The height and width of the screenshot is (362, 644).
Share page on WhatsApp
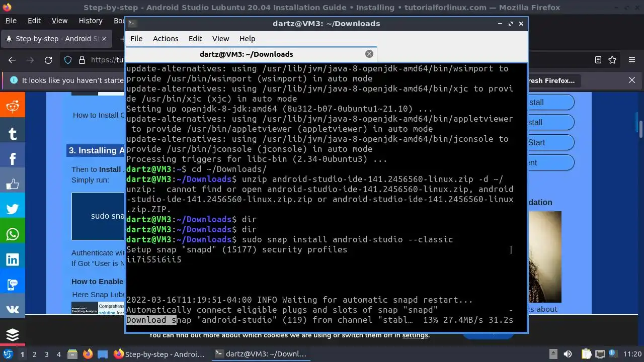13,234
